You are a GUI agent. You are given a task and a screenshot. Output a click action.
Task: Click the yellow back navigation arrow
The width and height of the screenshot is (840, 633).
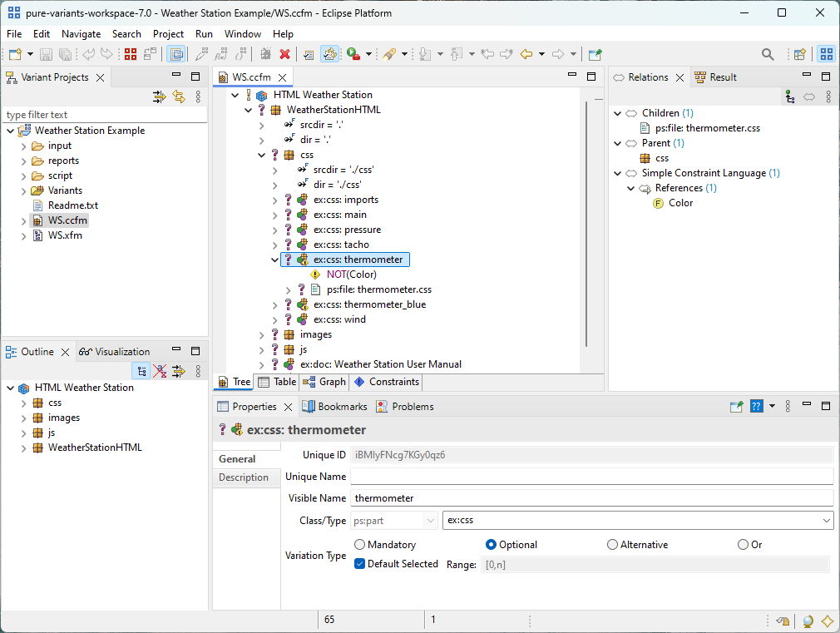pyautogui.click(x=526, y=54)
